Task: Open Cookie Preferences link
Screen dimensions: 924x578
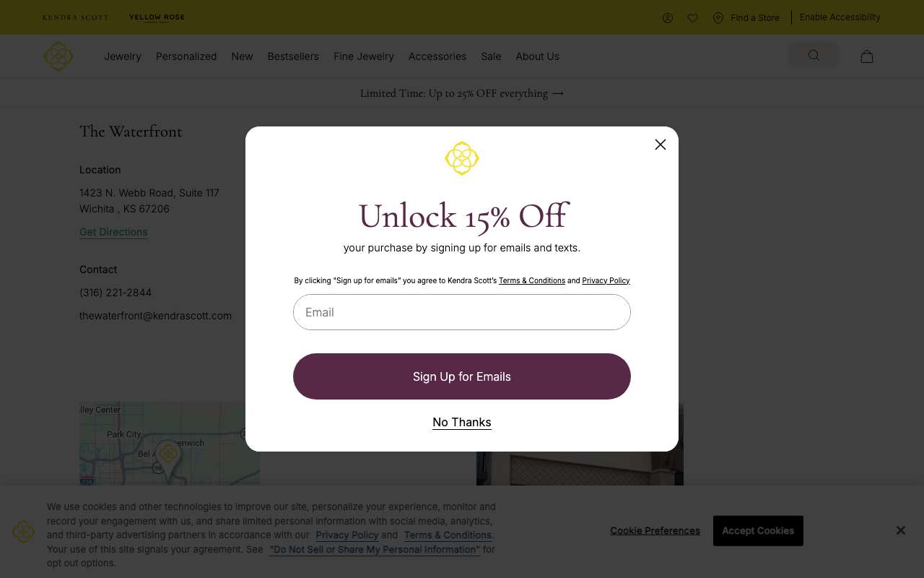Action: tap(655, 531)
